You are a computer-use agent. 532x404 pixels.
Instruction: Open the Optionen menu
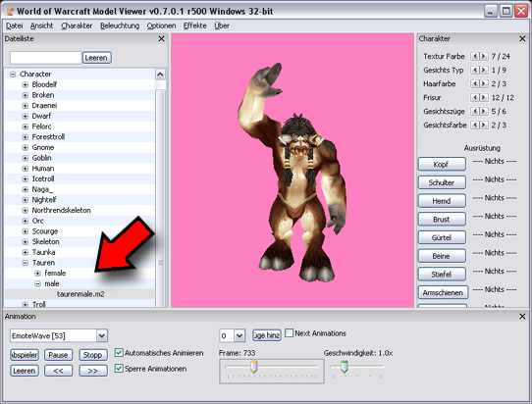[x=161, y=25]
